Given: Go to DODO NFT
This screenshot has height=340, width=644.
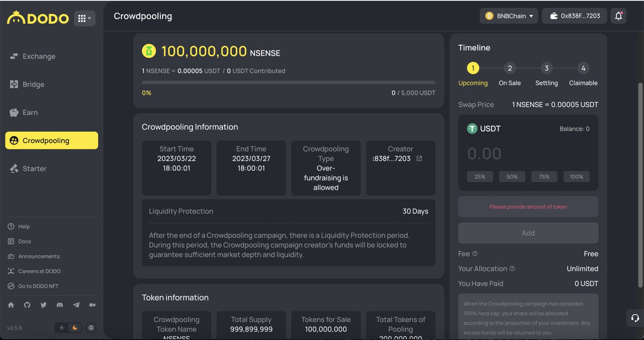Looking at the screenshot, I should pos(38,286).
